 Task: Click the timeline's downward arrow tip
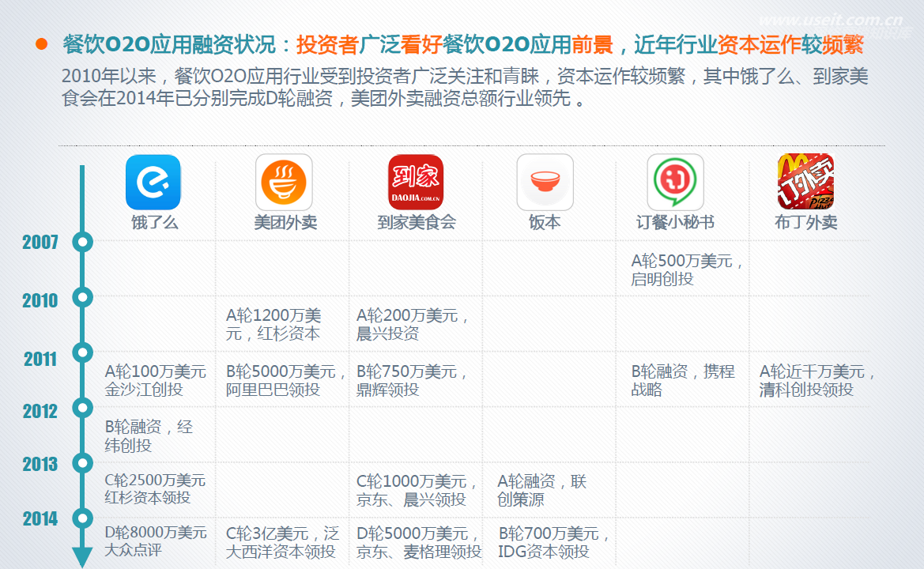coord(82,558)
